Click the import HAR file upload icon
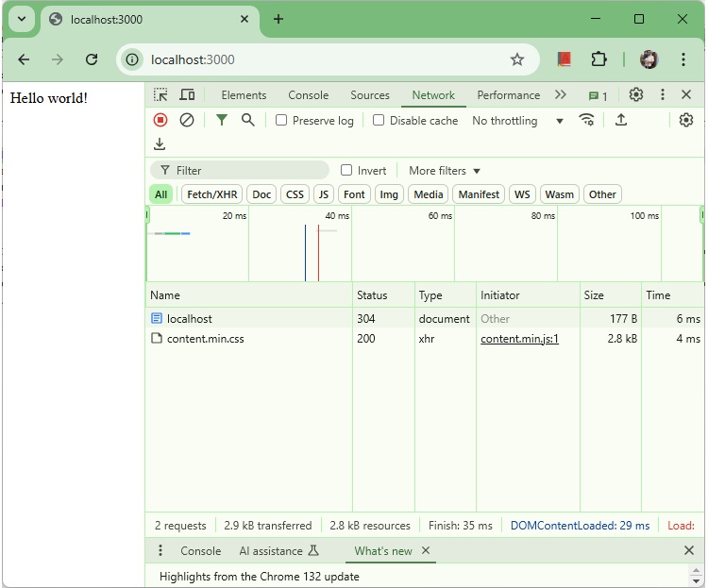The width and height of the screenshot is (708, 588). pyautogui.click(x=621, y=120)
